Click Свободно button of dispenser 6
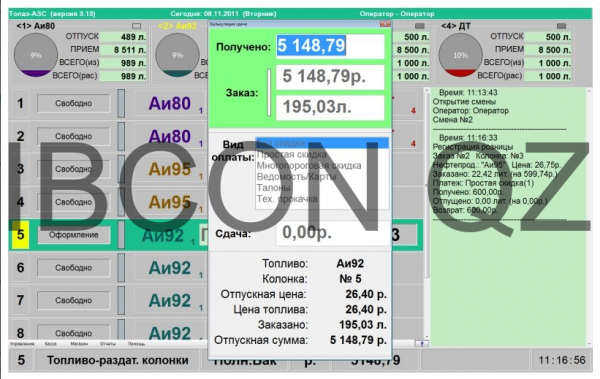This screenshot has width=600, height=379. 73,268
